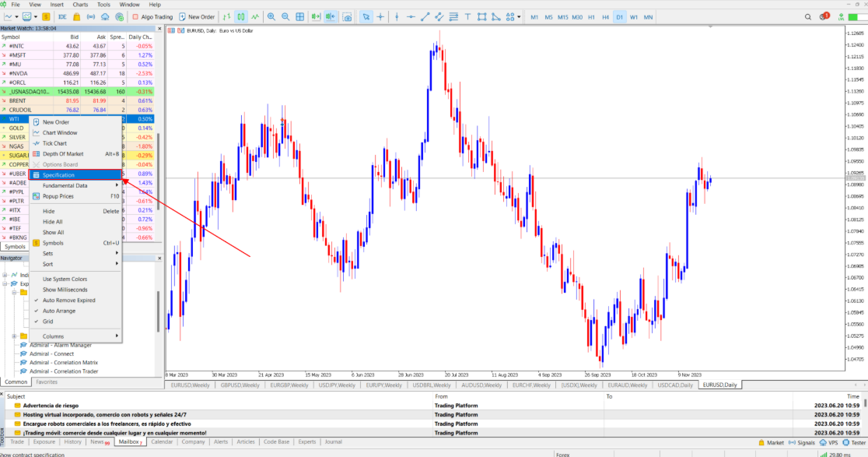Open the Charts menu
This screenshot has height=457, width=868.
(80, 5)
